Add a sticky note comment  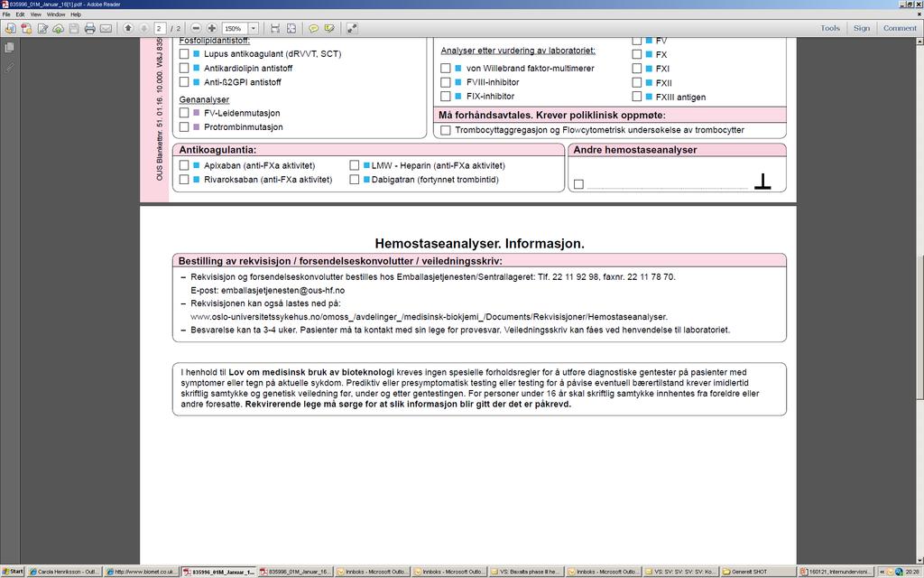coord(313,28)
